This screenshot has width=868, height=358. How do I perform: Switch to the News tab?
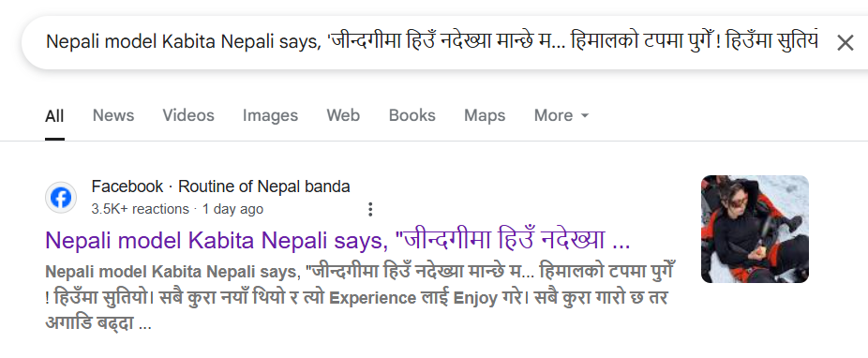[x=112, y=115]
